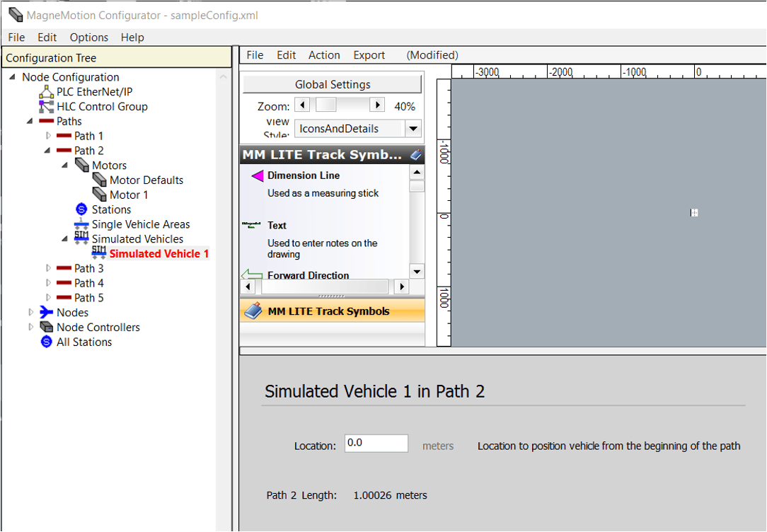Click the HLC Control Group icon
Screen dimensions: 767x532
pyautogui.click(x=46, y=107)
